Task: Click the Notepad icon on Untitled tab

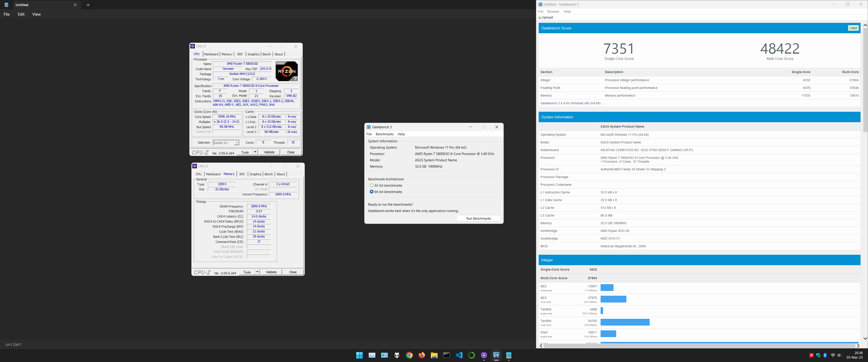Action: (x=6, y=5)
